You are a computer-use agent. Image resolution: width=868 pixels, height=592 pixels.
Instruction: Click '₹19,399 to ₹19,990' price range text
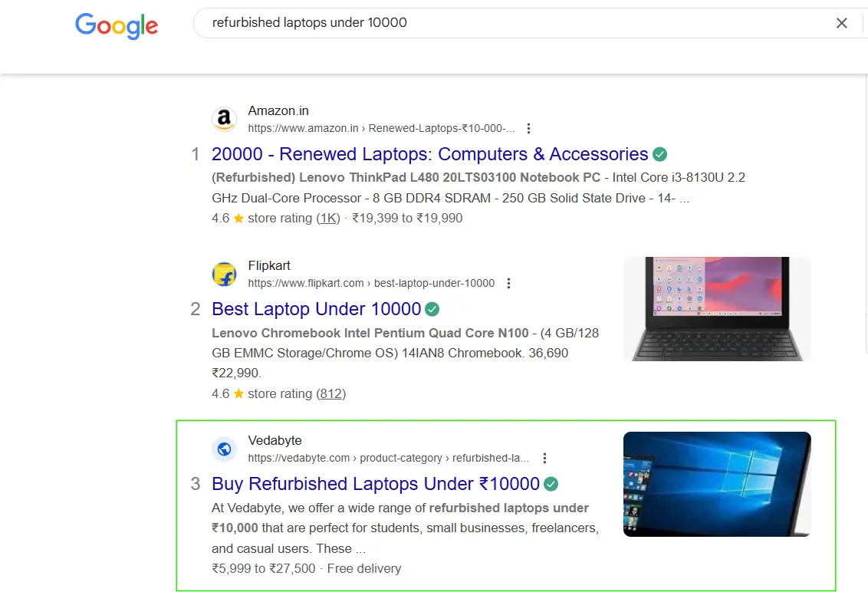407,219
